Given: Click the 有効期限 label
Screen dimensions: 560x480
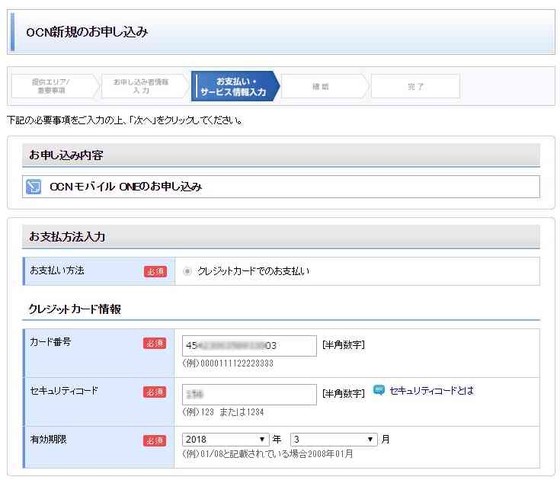Looking at the screenshot, I should click(48, 439).
